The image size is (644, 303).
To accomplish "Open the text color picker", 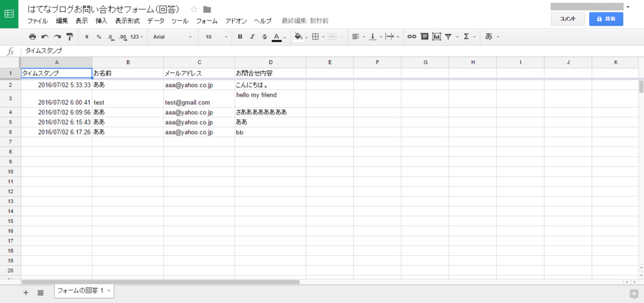I will click(x=279, y=37).
